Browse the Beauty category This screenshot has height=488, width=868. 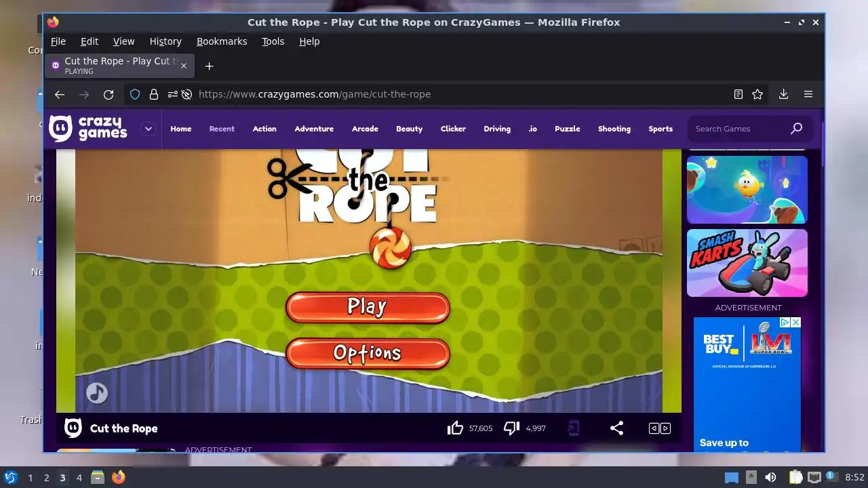[x=409, y=129]
